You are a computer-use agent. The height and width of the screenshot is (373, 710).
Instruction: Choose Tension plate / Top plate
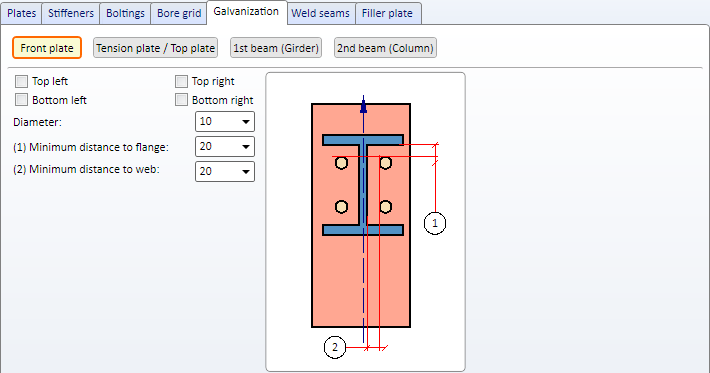(x=155, y=48)
